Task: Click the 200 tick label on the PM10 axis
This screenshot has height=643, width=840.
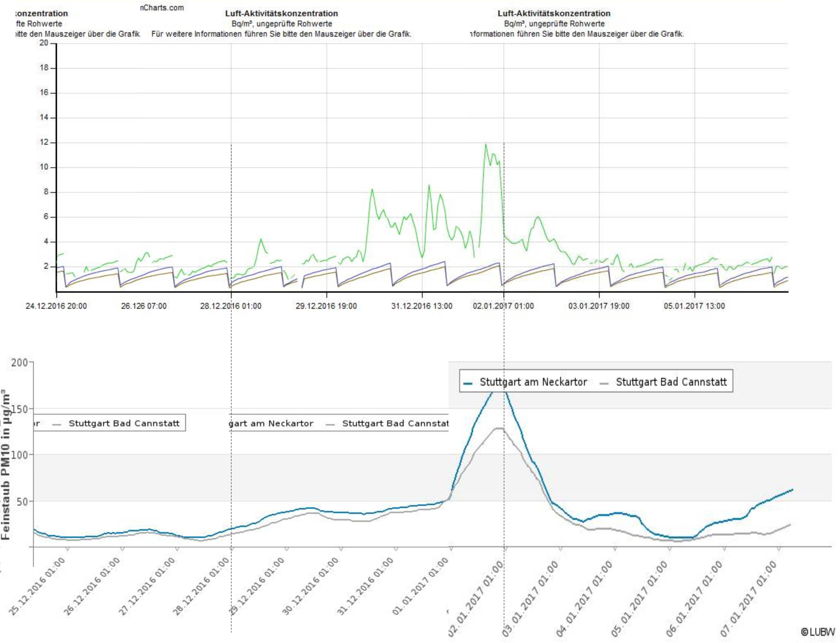Action: coord(19,362)
